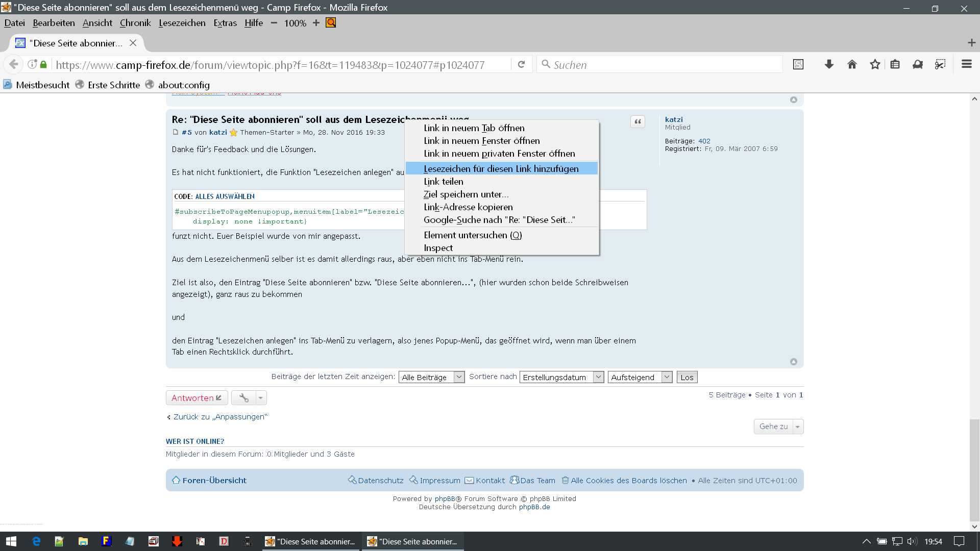This screenshot has width=980, height=551.
Task: Open the Aufsteigend order dropdown
Action: (x=640, y=377)
